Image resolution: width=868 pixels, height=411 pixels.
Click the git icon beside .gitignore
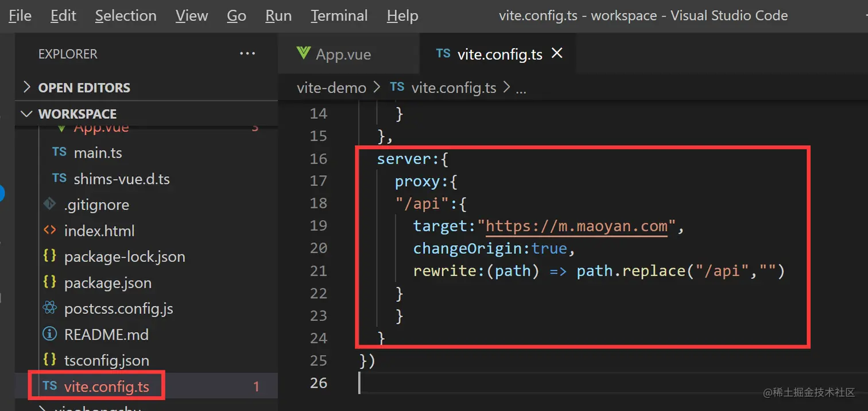point(50,204)
